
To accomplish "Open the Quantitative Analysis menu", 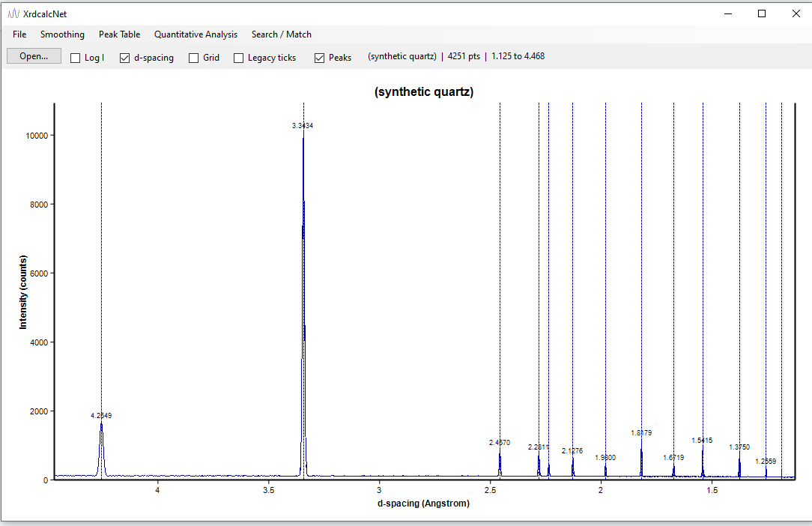I will click(x=196, y=34).
